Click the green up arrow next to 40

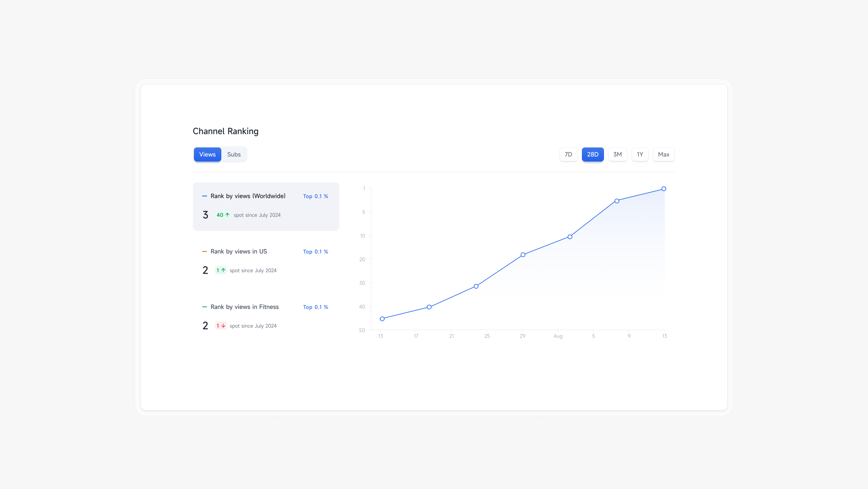coord(227,215)
